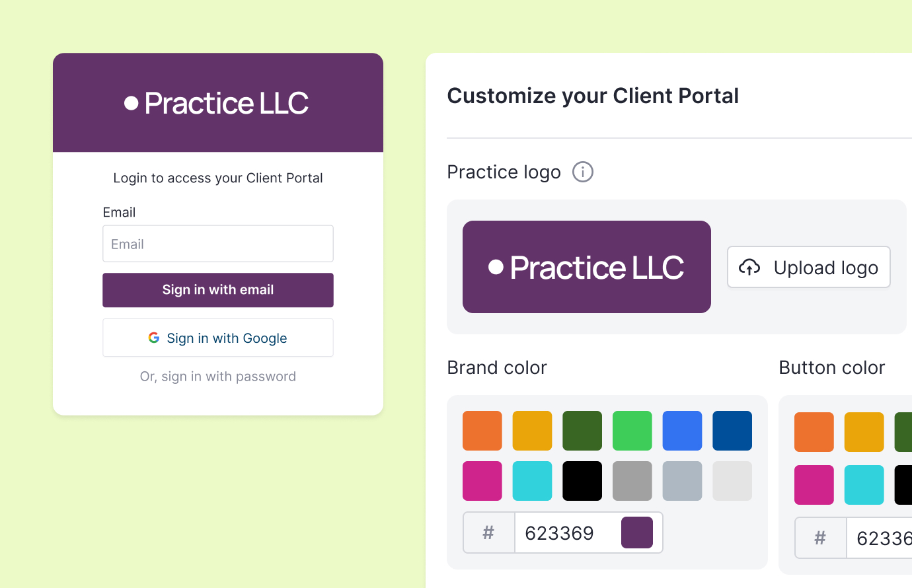This screenshot has width=912, height=588.
Task: Click the cloud upload icon inside Upload logo
Action: pos(750,267)
